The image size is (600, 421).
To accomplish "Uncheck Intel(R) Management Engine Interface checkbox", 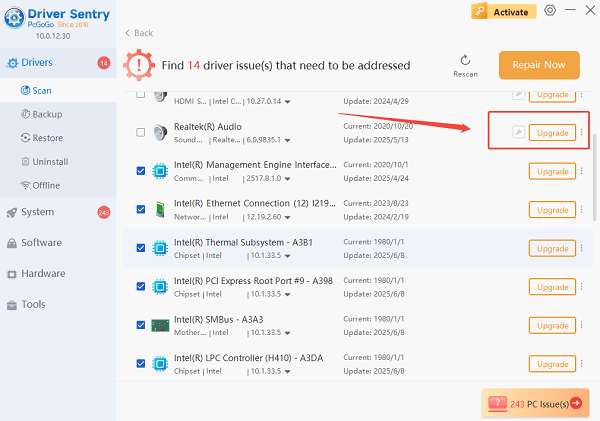I will click(140, 171).
